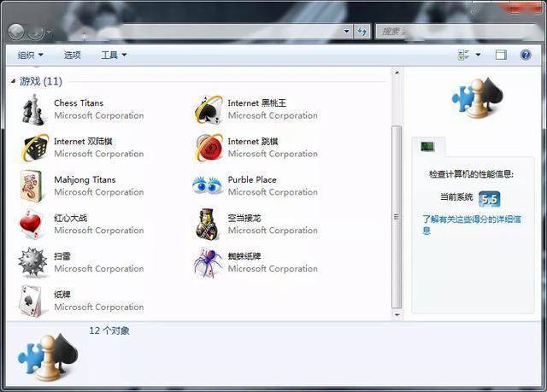Click the games explorer icon in details pane
The width and height of the screenshot is (547, 392).
(48, 357)
